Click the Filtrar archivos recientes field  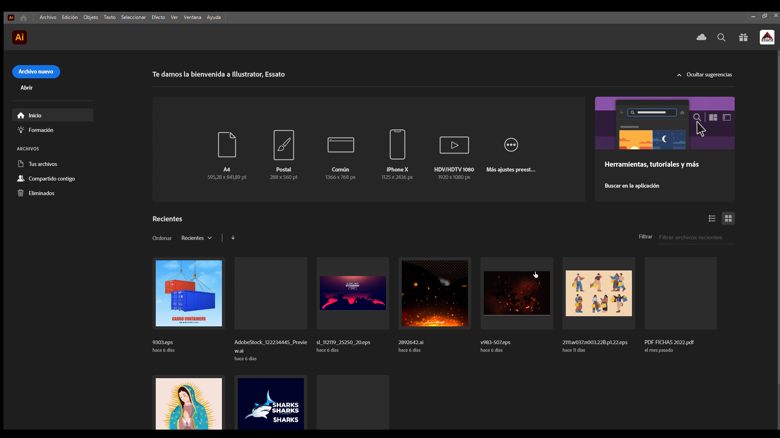click(694, 238)
